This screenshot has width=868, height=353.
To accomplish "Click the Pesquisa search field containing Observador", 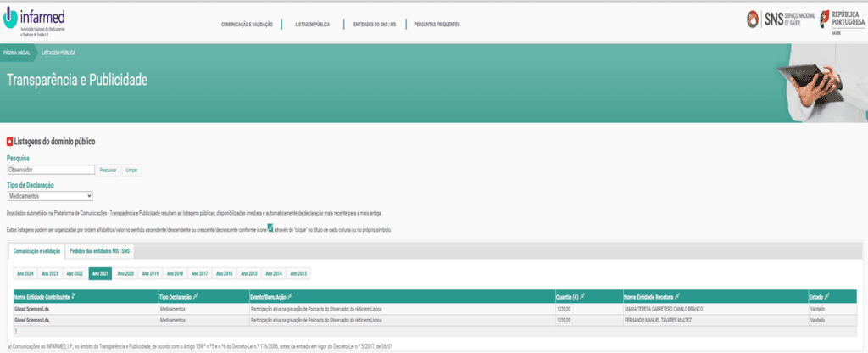I will point(49,170).
